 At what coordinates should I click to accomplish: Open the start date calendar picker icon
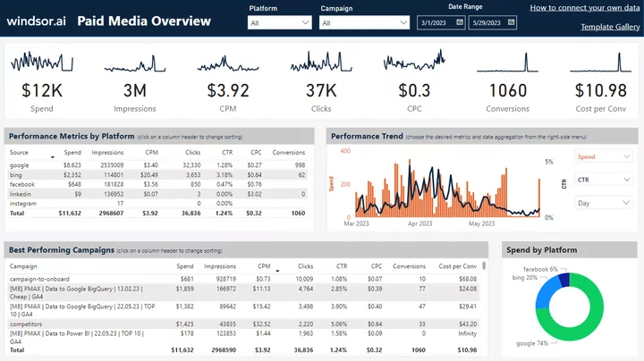click(460, 22)
